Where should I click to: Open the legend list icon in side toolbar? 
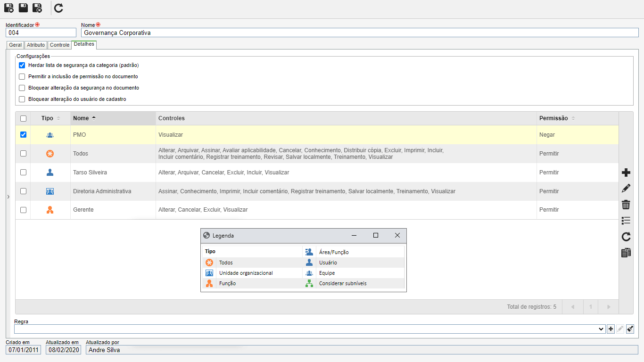coord(626,221)
